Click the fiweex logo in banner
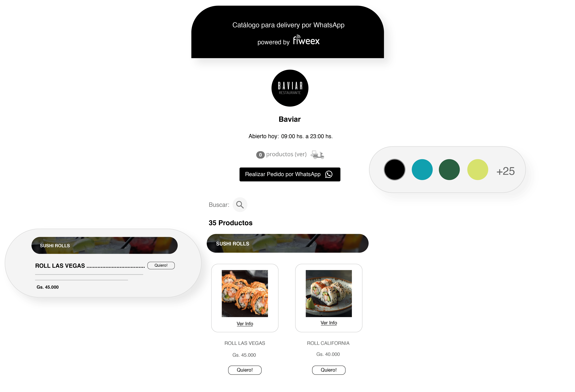The height and width of the screenshot is (392, 575). (306, 40)
